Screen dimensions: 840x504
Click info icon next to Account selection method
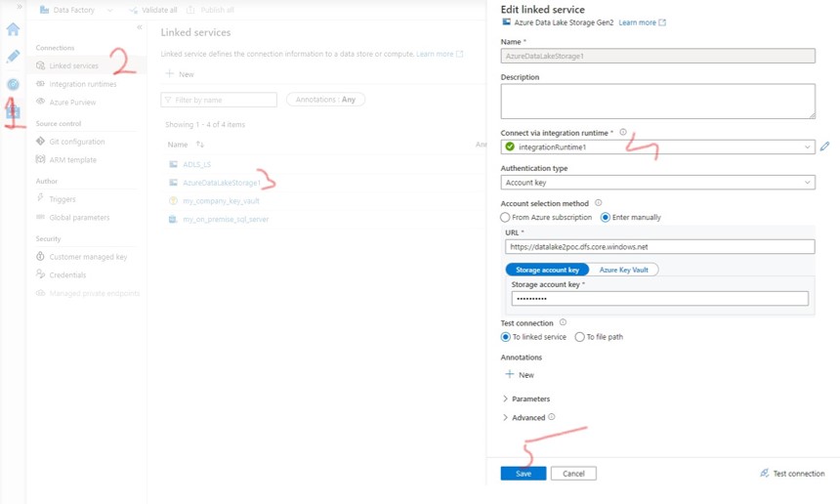pyautogui.click(x=599, y=203)
